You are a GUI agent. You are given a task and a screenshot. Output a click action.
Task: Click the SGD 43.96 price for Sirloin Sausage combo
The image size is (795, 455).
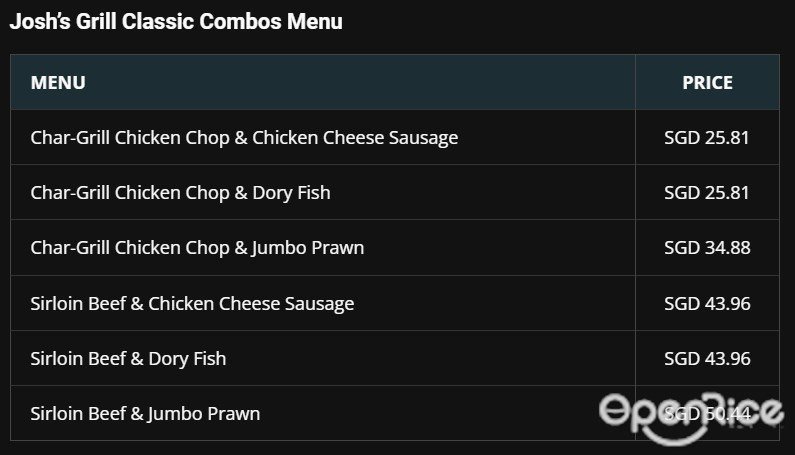point(707,304)
